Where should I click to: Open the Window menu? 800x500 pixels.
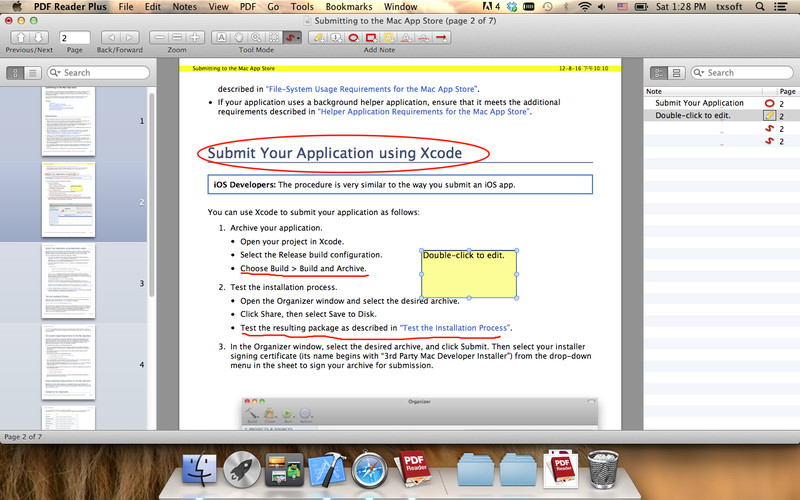click(401, 7)
